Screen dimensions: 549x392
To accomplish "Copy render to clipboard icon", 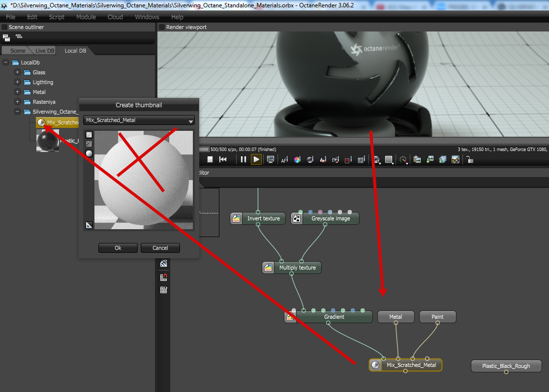I will pos(417,159).
